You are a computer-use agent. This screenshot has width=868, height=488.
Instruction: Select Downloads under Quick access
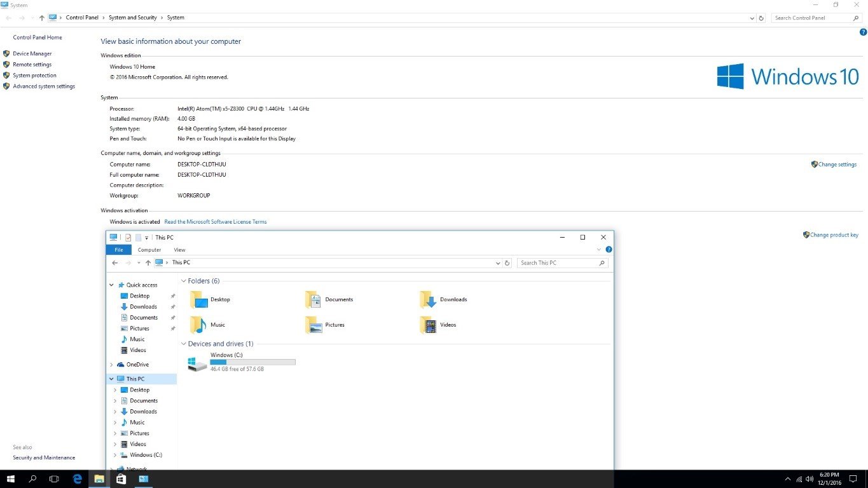pyautogui.click(x=143, y=307)
